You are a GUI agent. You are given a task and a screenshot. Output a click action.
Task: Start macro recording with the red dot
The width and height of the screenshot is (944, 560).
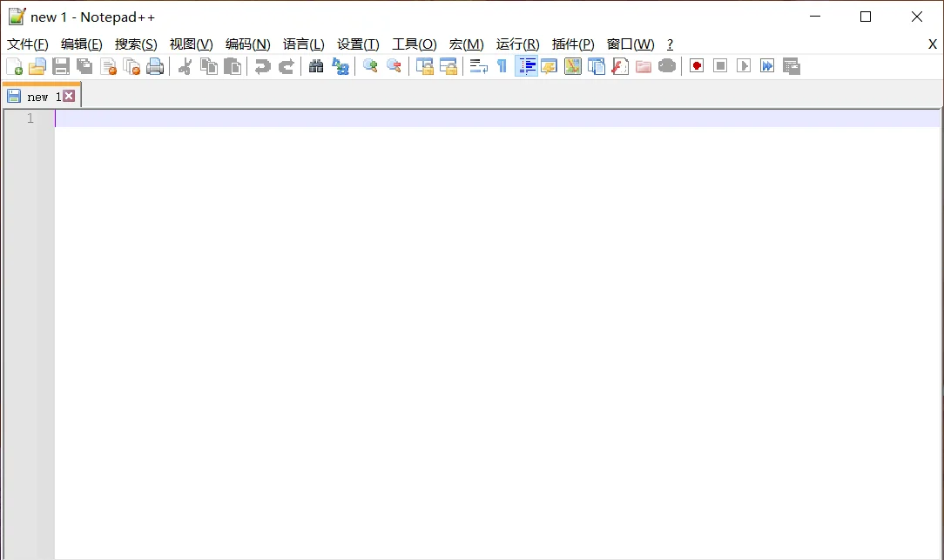[x=697, y=66]
